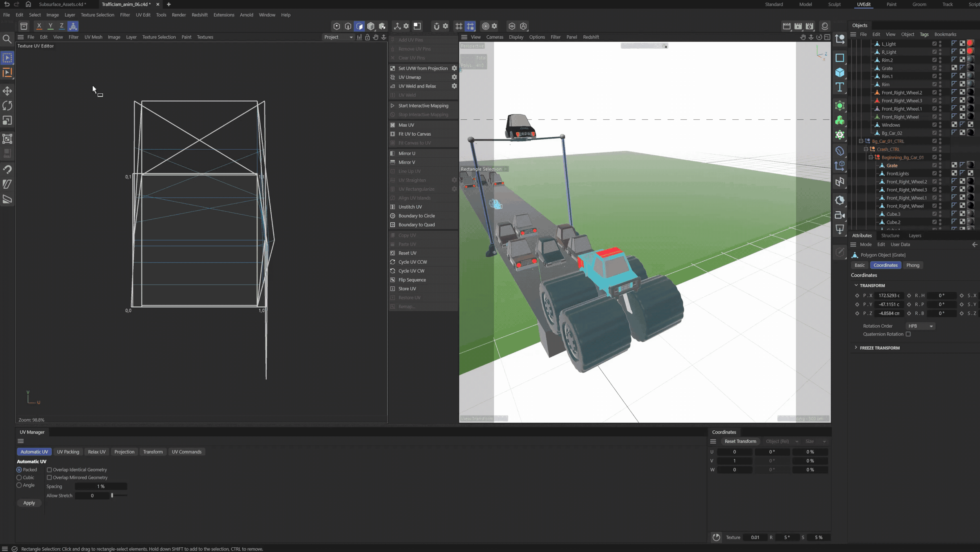Click the Text spline tool icon
The image size is (980, 552).
[840, 87]
